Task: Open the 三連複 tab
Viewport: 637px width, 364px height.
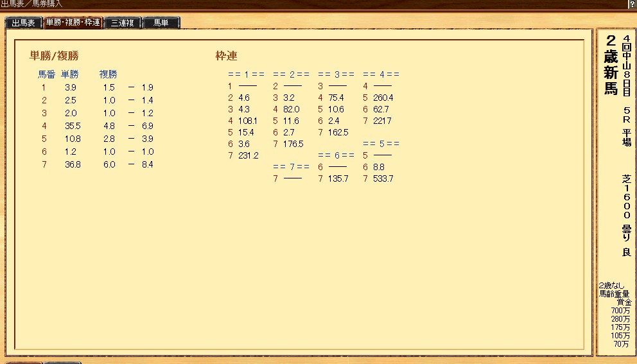Action: [123, 22]
